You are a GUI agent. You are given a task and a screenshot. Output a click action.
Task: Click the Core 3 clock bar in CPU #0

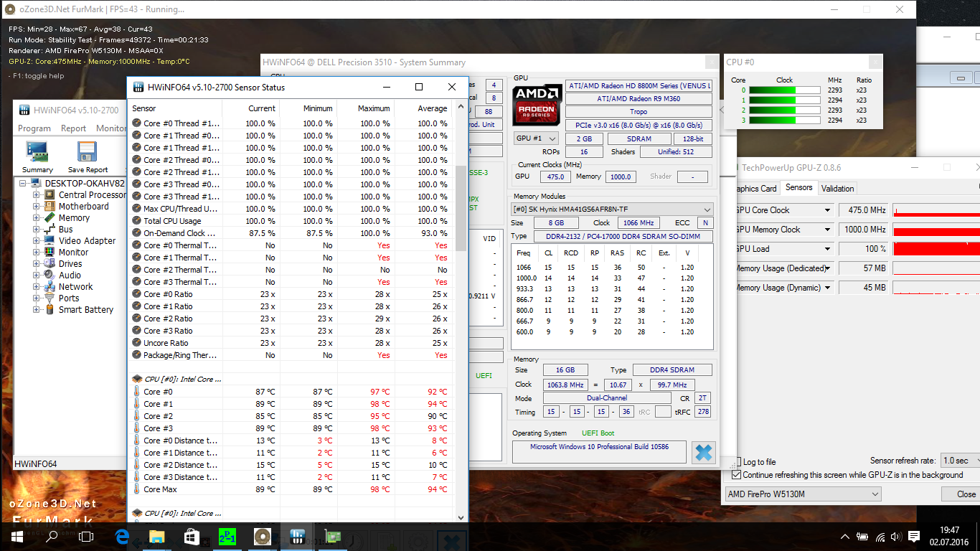point(785,120)
